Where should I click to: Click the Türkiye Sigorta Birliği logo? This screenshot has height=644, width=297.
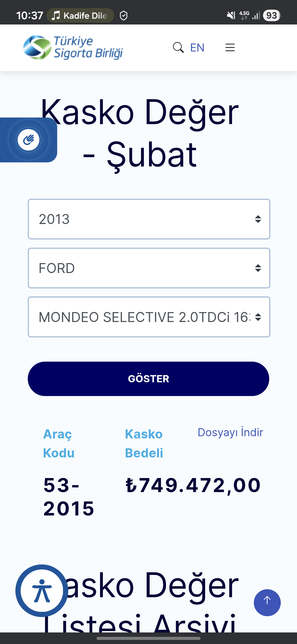click(73, 47)
